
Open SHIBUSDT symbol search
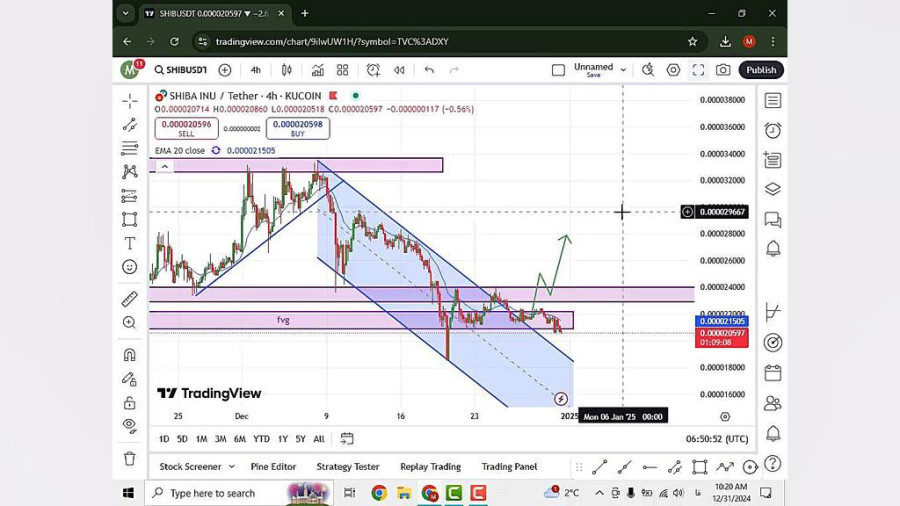[x=181, y=70]
